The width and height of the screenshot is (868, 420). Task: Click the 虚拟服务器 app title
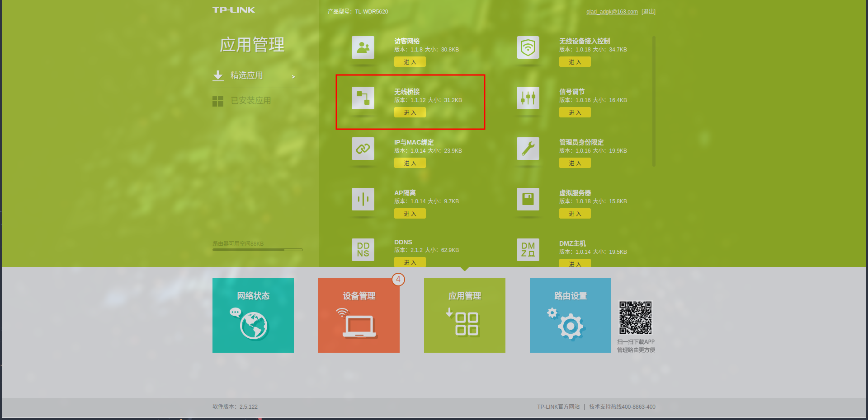tap(575, 193)
